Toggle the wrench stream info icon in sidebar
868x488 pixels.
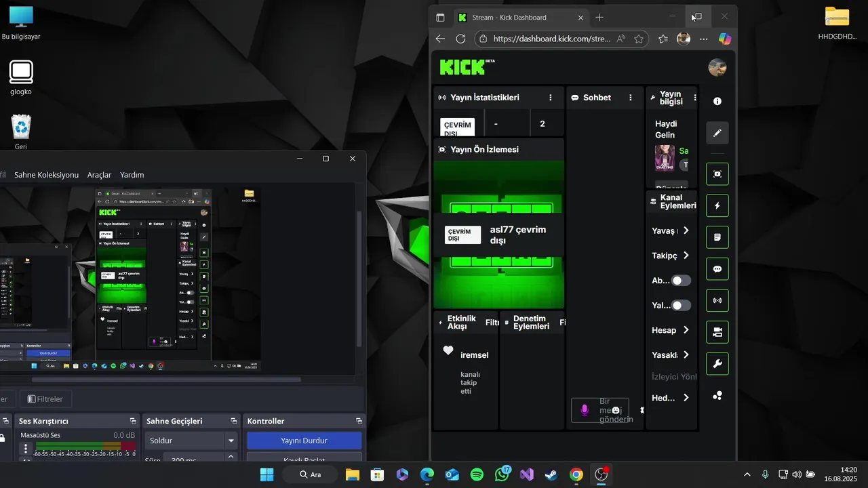pos(717,364)
